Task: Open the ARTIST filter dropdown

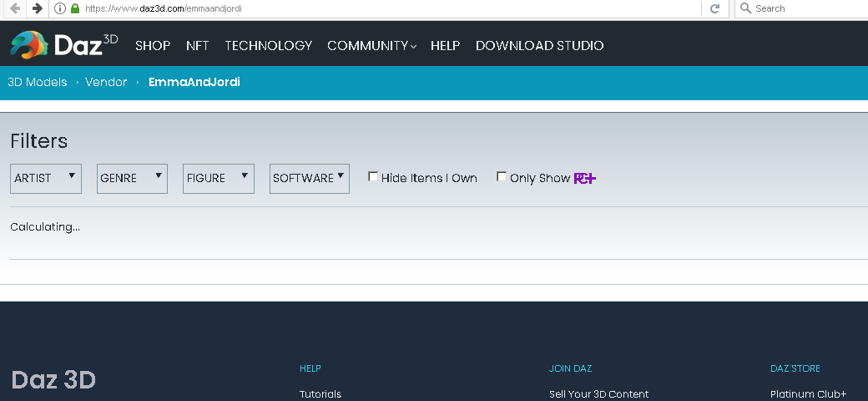Action: (x=45, y=178)
